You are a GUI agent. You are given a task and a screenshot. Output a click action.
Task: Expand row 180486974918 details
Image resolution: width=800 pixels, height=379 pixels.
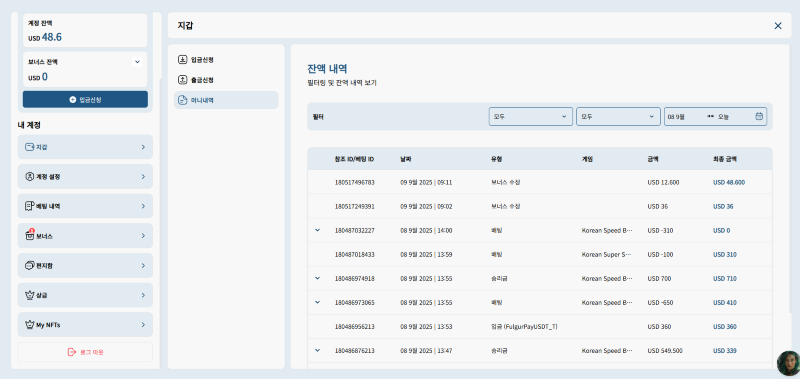[317, 278]
